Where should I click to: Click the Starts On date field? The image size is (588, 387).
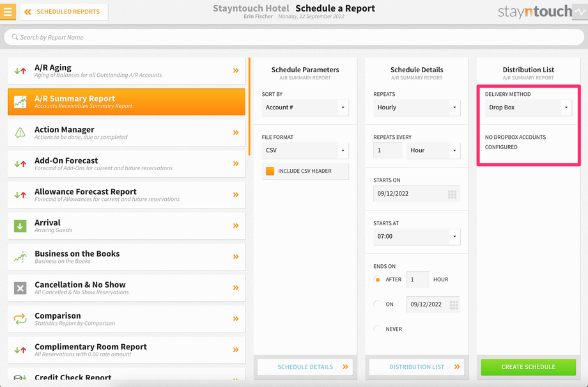coord(417,194)
